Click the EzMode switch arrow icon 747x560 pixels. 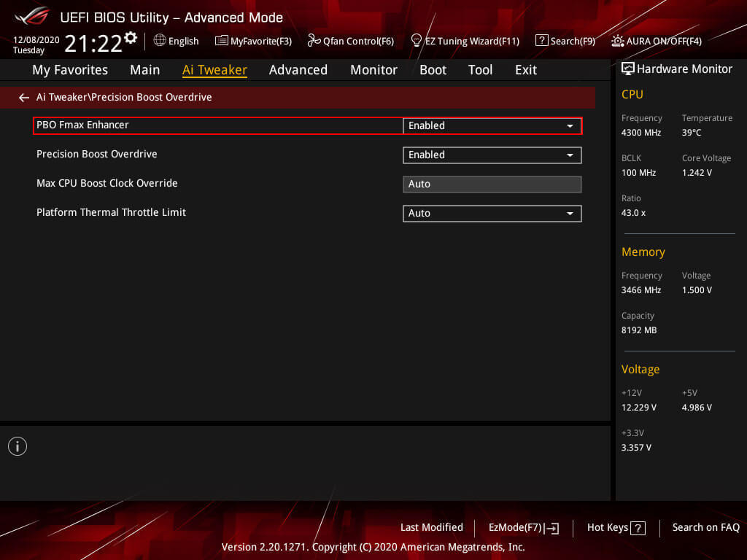point(552,528)
